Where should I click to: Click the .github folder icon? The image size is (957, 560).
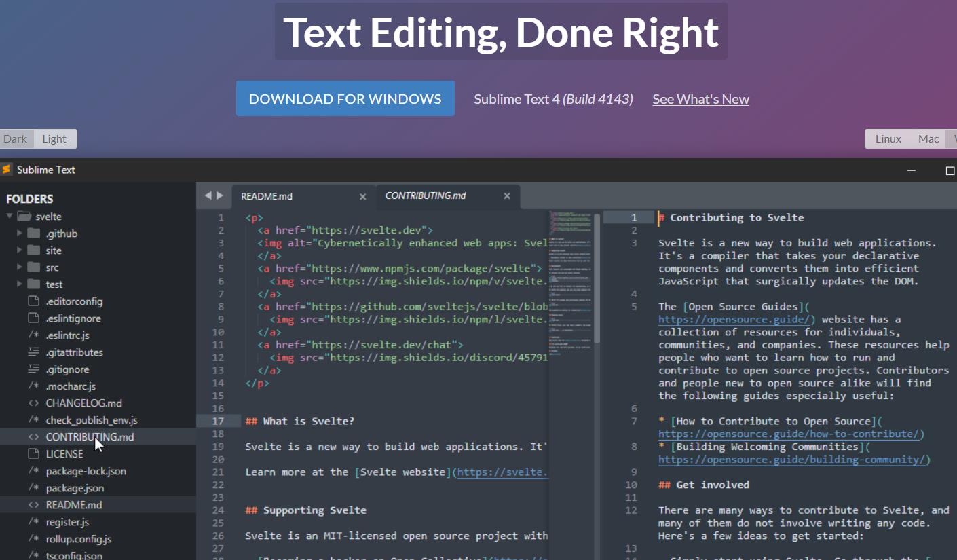coord(34,234)
